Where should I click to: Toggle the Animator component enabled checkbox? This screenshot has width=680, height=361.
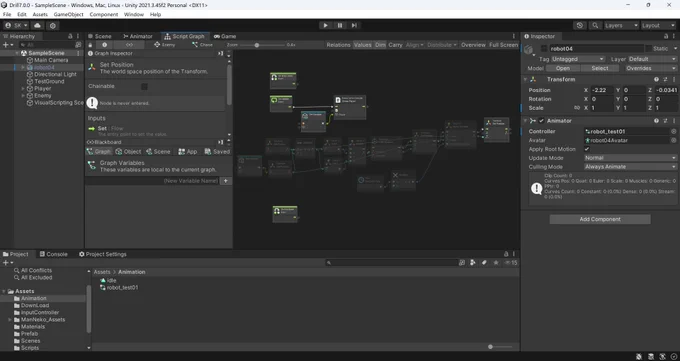point(541,121)
